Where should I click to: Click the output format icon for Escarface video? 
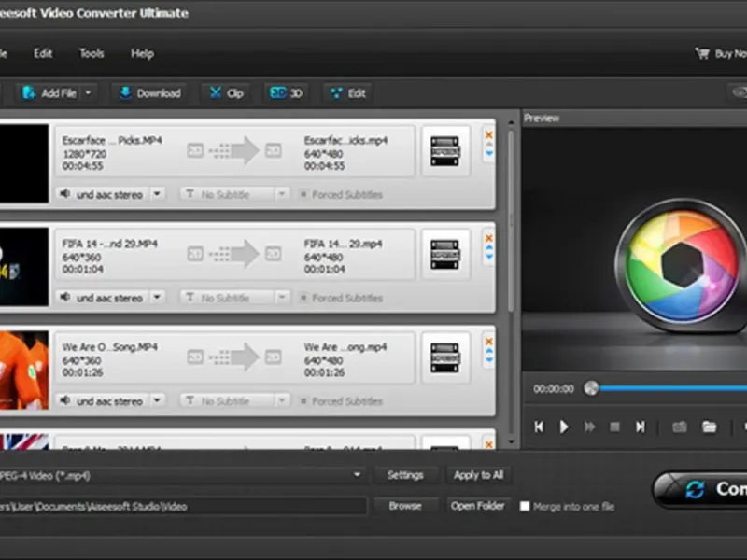coord(444,151)
